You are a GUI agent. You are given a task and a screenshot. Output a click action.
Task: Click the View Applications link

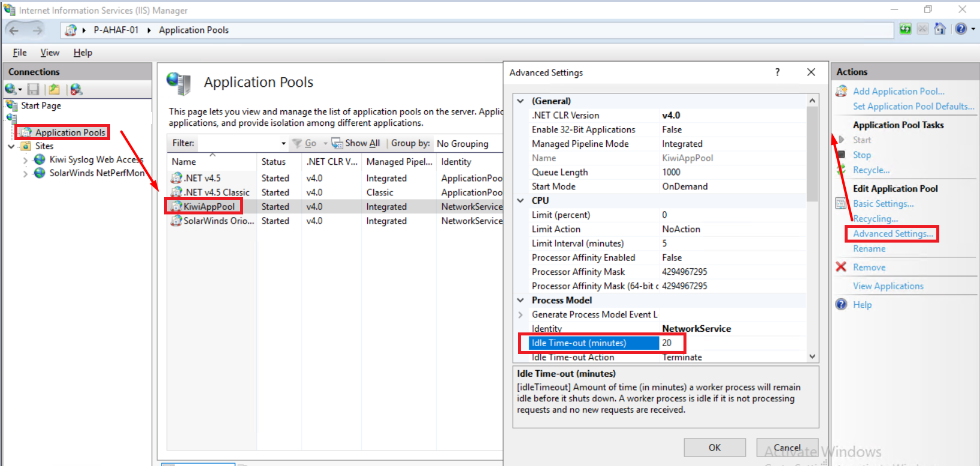point(888,286)
